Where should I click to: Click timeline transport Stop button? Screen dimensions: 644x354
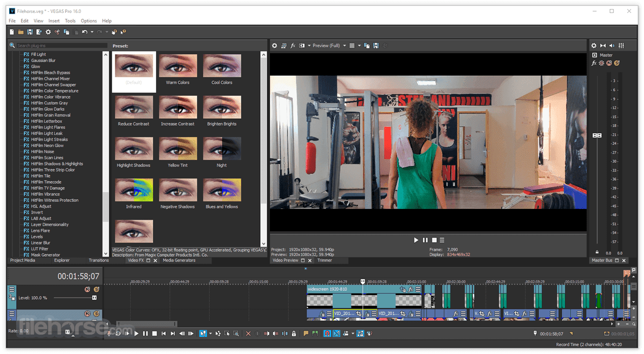click(x=155, y=334)
